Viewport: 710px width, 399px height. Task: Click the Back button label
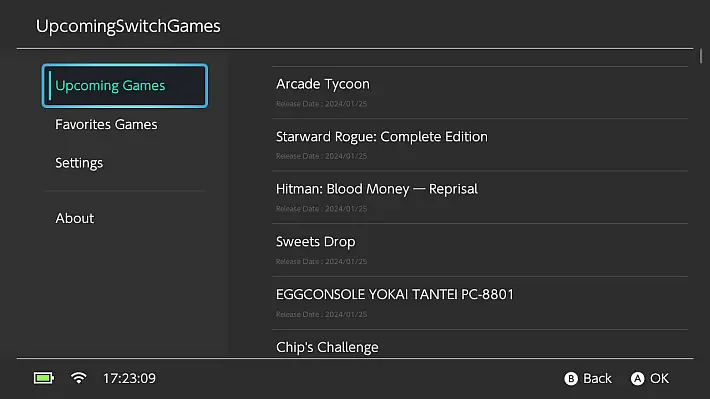pyautogui.click(x=597, y=379)
